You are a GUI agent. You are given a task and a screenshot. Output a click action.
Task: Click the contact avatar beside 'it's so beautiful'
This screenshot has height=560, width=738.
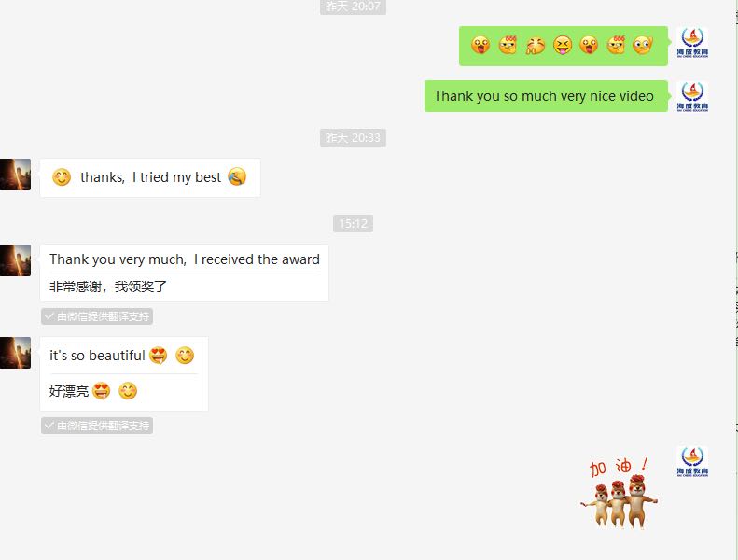pyautogui.click(x=15, y=353)
